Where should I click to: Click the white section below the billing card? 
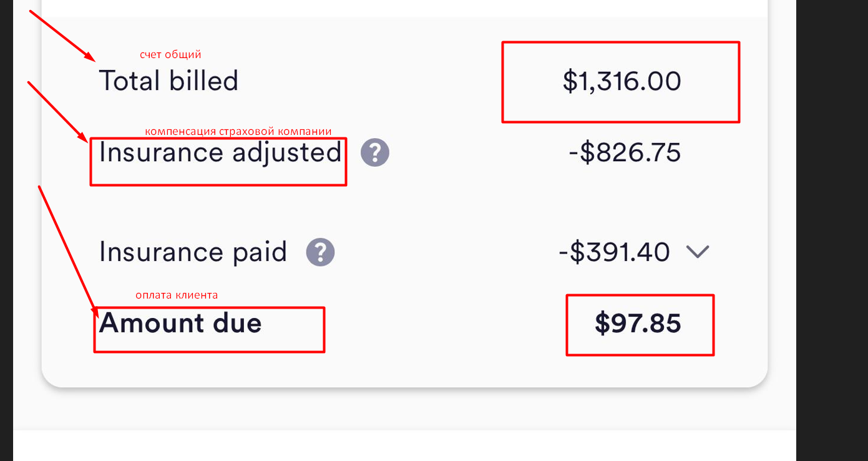point(404,445)
